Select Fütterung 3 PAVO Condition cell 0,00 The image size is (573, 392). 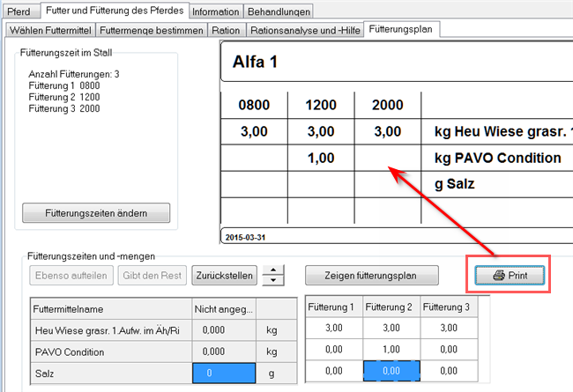[x=449, y=350]
